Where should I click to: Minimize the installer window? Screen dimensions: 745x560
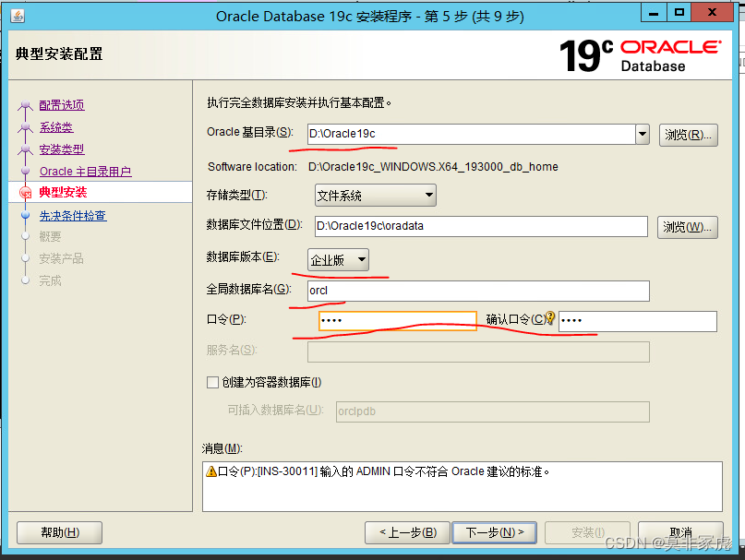click(x=654, y=13)
